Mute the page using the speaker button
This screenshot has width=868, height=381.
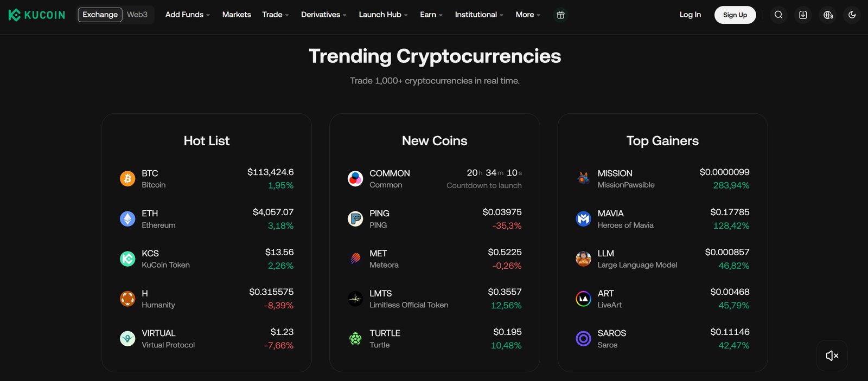click(832, 356)
